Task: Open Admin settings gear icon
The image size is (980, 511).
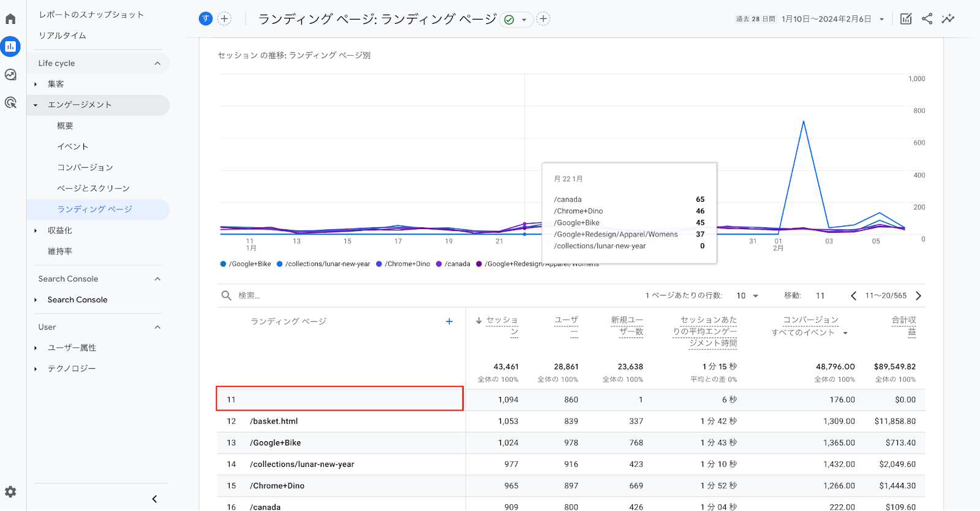Action: pyautogui.click(x=10, y=491)
